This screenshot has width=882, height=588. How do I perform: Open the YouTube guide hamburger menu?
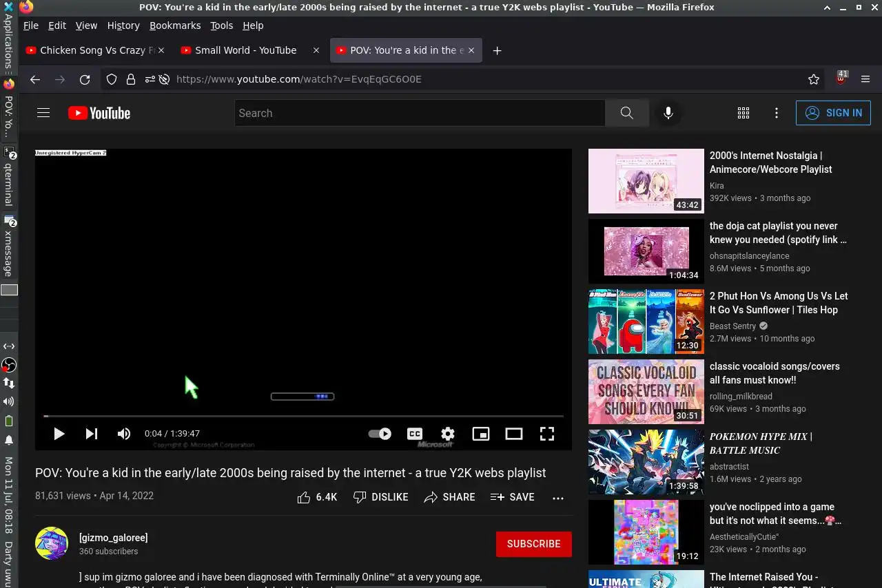pyautogui.click(x=43, y=113)
